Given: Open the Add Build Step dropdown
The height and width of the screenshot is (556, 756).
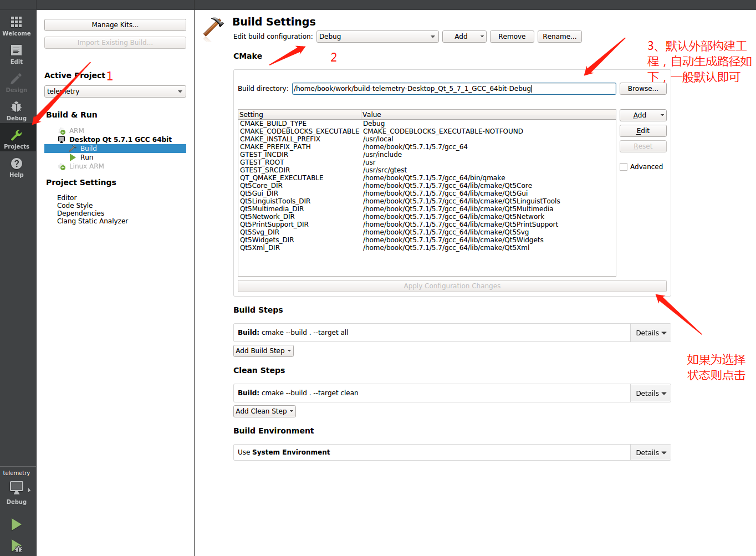Looking at the screenshot, I should click(x=263, y=351).
